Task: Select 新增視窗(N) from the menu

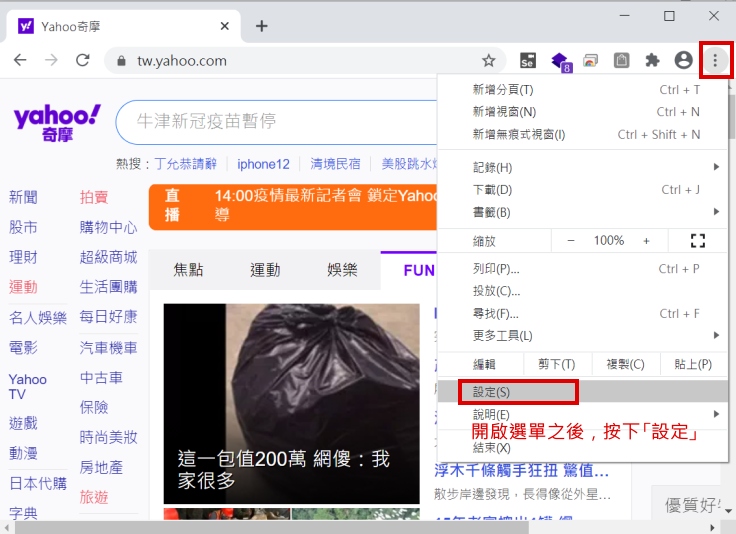Action: click(583, 112)
